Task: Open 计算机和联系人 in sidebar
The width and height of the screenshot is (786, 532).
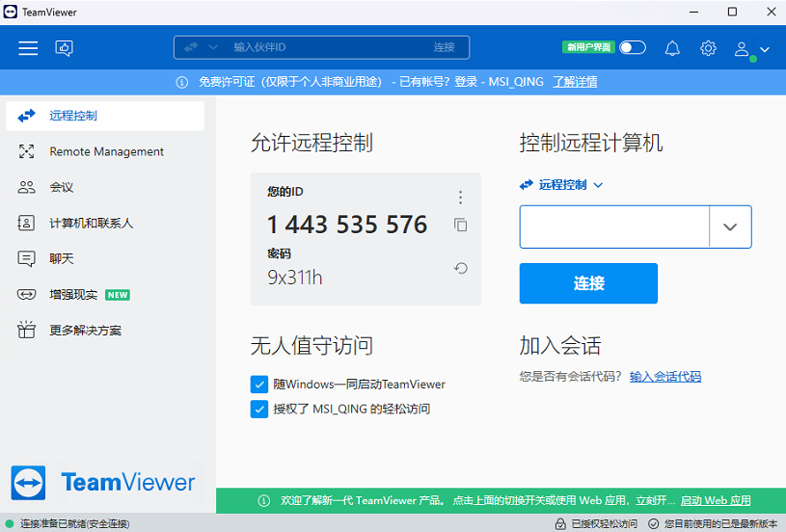Action: [x=105, y=223]
